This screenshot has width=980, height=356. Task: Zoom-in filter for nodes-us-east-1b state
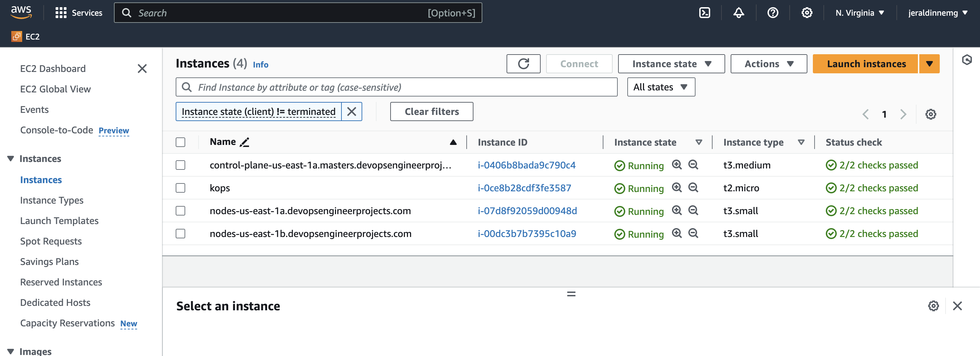676,233
